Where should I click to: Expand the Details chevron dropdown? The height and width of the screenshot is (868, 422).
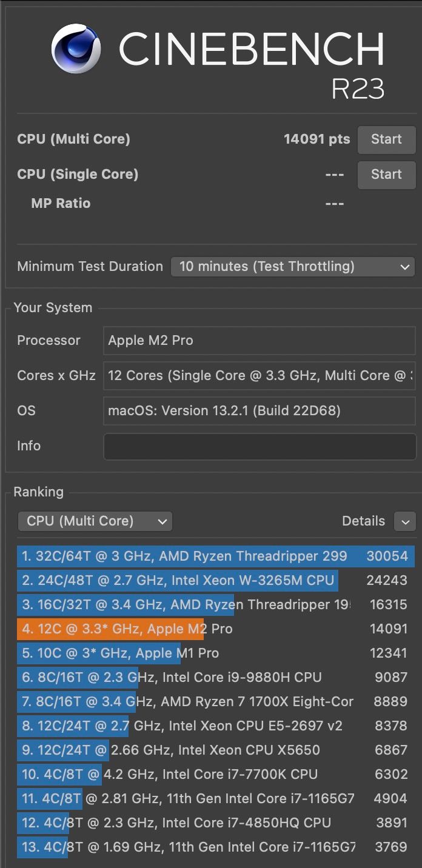(404, 521)
